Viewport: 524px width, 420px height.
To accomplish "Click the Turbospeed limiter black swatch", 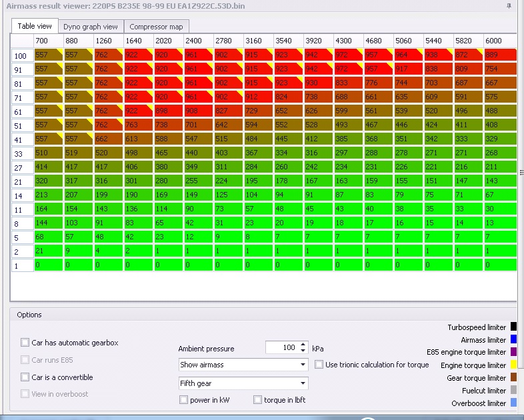I will tap(513, 327).
